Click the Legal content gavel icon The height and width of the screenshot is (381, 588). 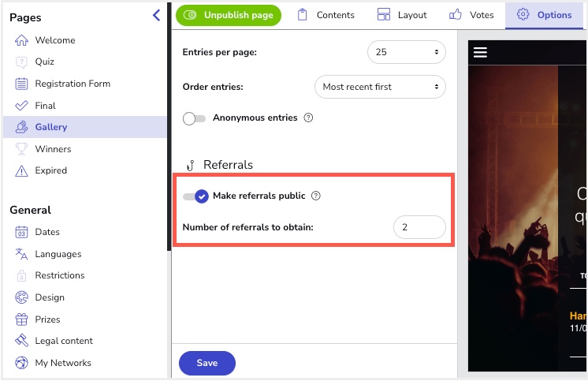(x=21, y=341)
